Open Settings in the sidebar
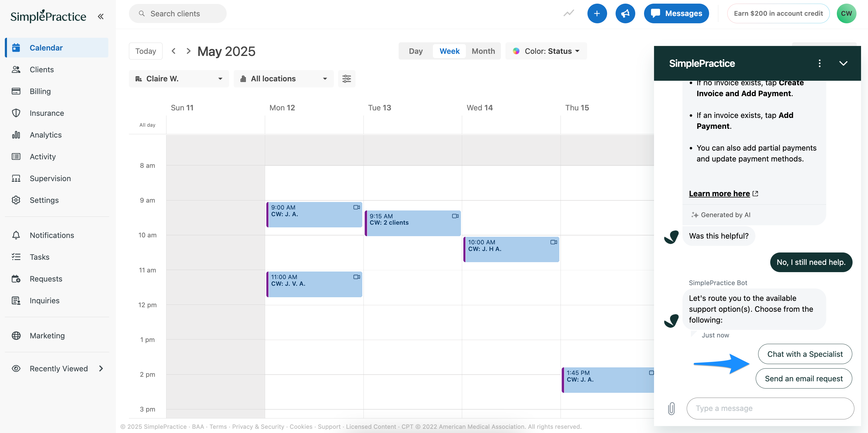Viewport: 868px width, 433px height. click(x=57, y=200)
